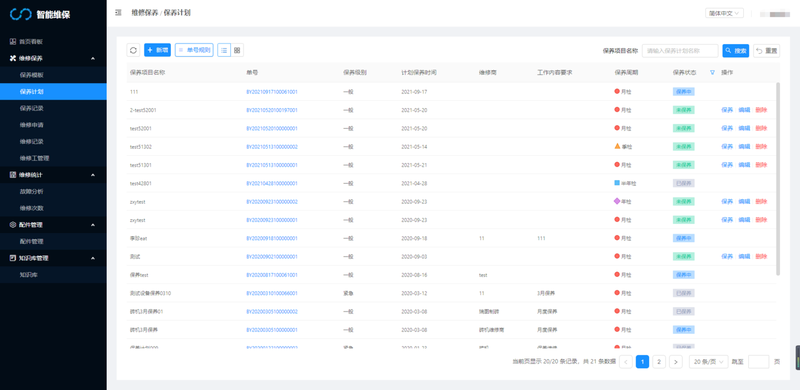This screenshot has height=390, width=800.
Task: Focus the 保养项目名称 search input
Action: coord(680,51)
